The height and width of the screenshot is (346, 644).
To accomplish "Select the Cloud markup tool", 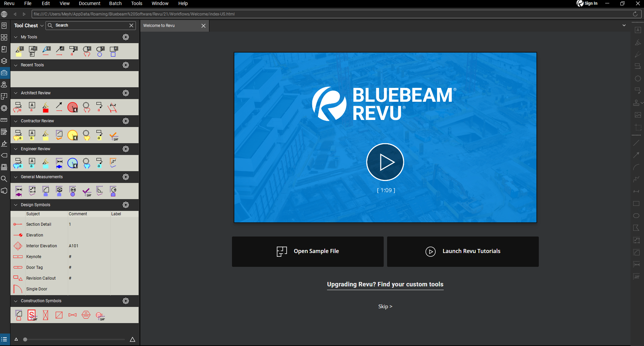I will (x=637, y=78).
